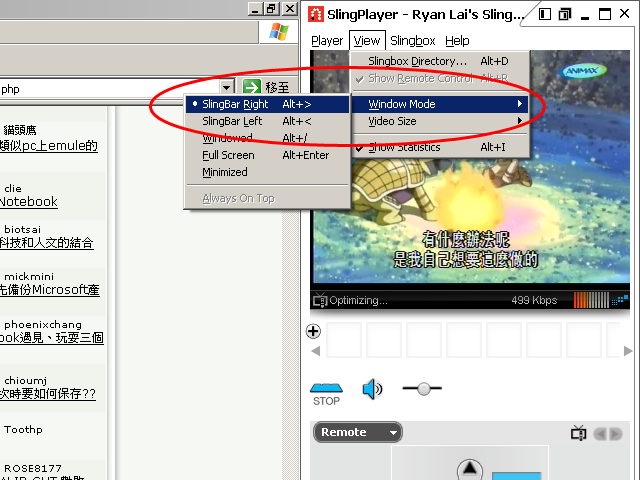Click the green go arrow button in browser
This screenshot has width=640, height=480.
(x=251, y=87)
